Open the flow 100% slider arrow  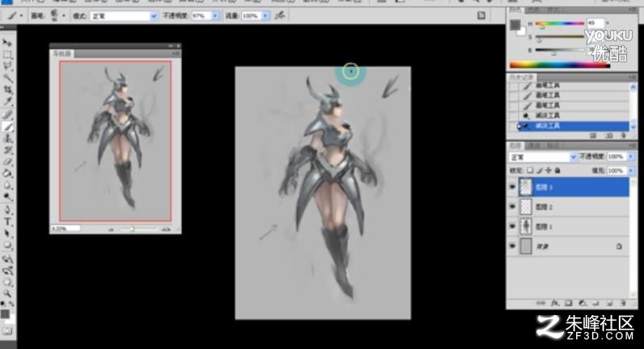(x=265, y=15)
